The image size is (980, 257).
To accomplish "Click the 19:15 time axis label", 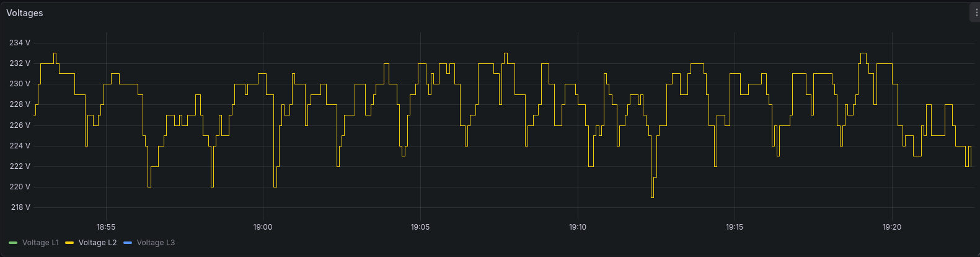I will click(735, 227).
